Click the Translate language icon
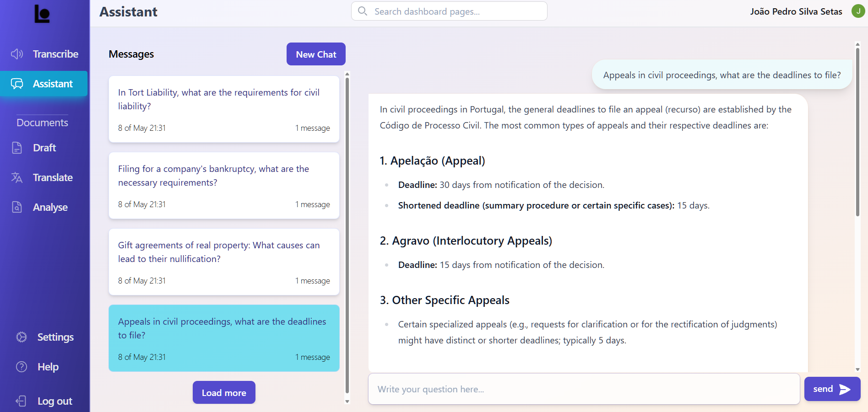This screenshot has height=412, width=868. pyautogui.click(x=17, y=177)
